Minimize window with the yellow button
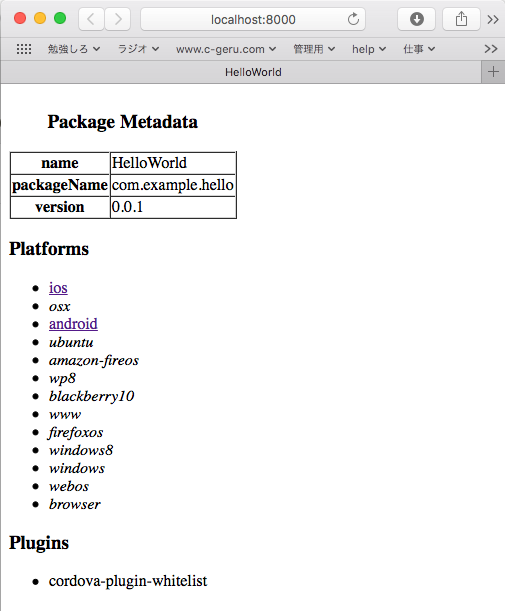 (x=40, y=18)
